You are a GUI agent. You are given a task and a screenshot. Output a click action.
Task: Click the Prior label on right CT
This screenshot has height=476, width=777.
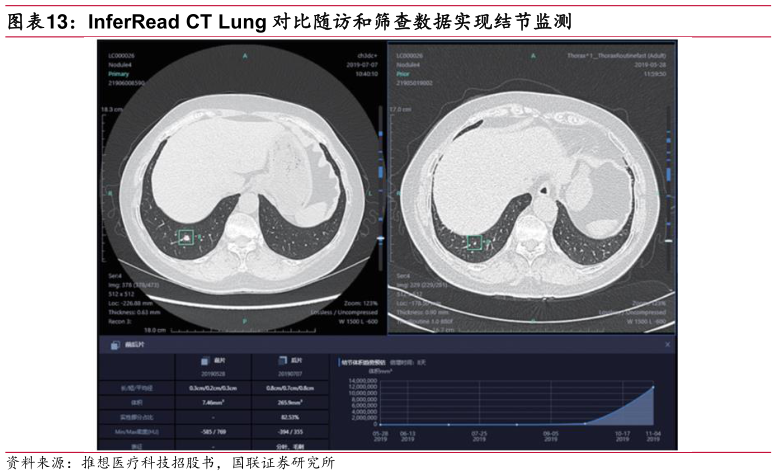tap(403, 74)
